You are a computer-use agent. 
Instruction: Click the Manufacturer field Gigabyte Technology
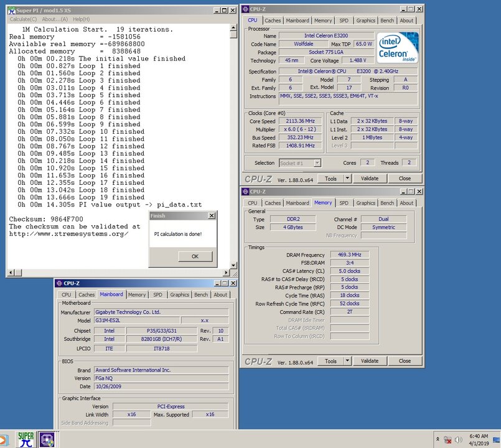(161, 312)
